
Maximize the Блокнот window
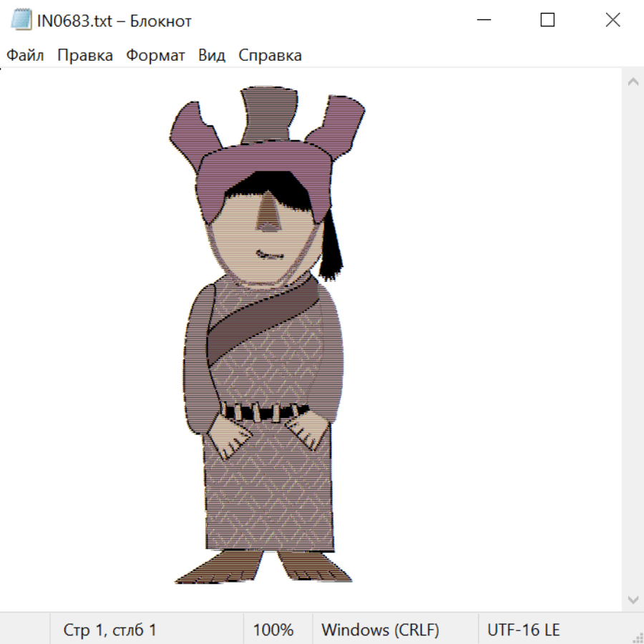pyautogui.click(x=547, y=20)
